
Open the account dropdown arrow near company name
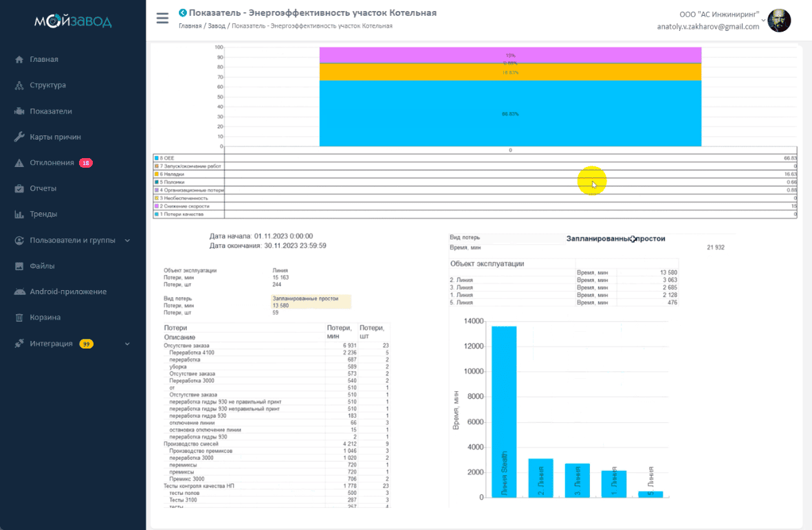point(763,20)
